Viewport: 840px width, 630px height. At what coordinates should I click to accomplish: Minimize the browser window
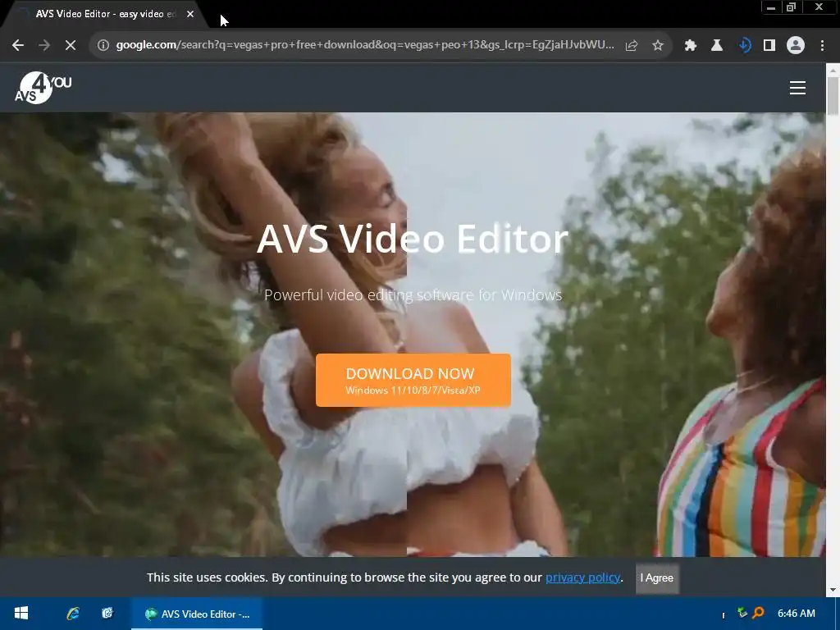[771, 7]
